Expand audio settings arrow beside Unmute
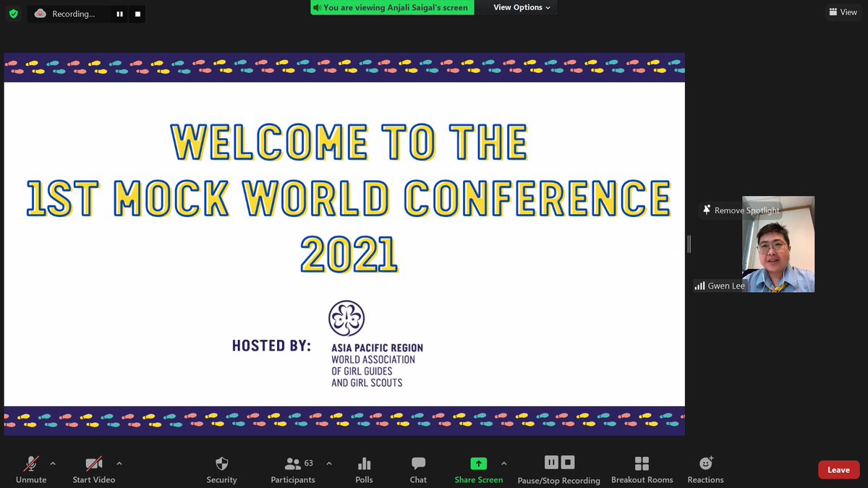 coord(52,463)
